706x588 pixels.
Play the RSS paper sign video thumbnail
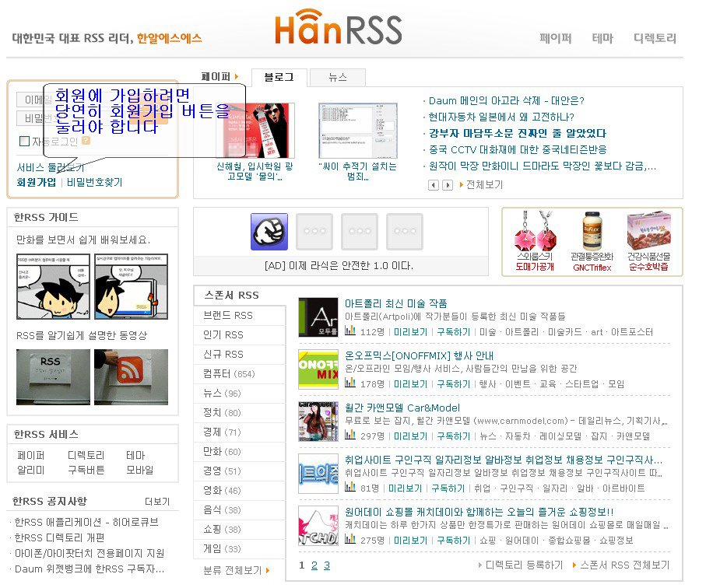click(x=53, y=377)
